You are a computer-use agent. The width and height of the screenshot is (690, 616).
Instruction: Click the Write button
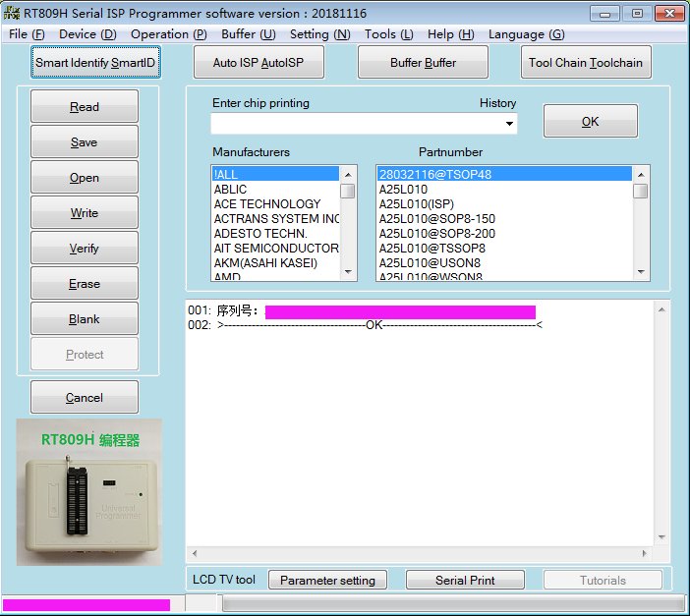point(85,212)
